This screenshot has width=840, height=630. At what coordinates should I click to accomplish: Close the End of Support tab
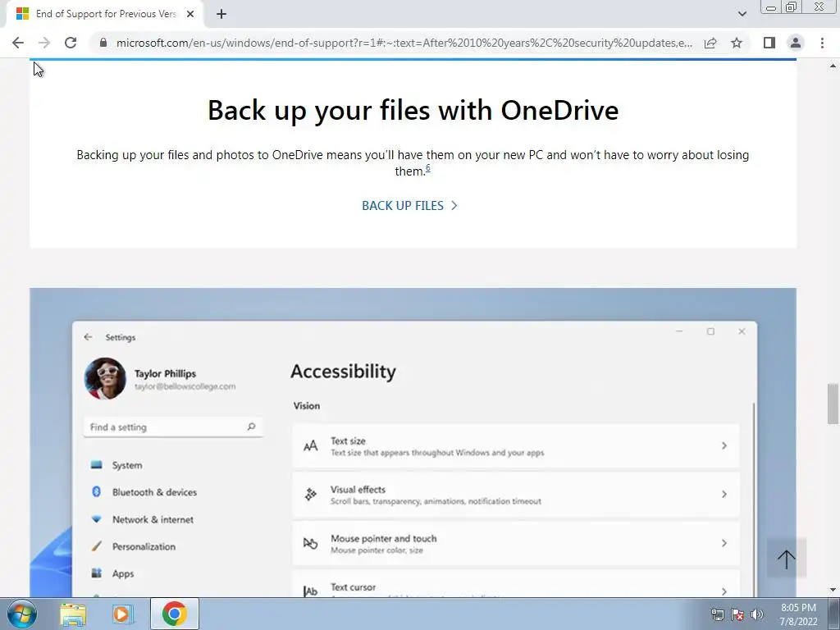click(x=190, y=14)
